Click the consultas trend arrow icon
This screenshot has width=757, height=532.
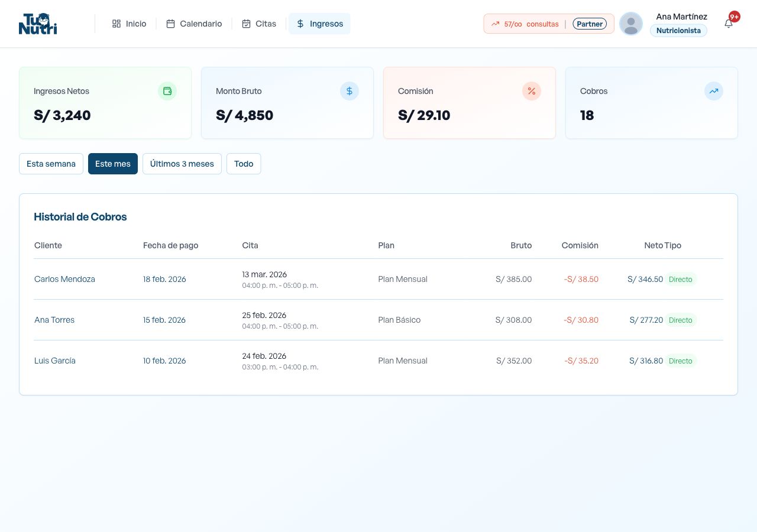tap(496, 24)
